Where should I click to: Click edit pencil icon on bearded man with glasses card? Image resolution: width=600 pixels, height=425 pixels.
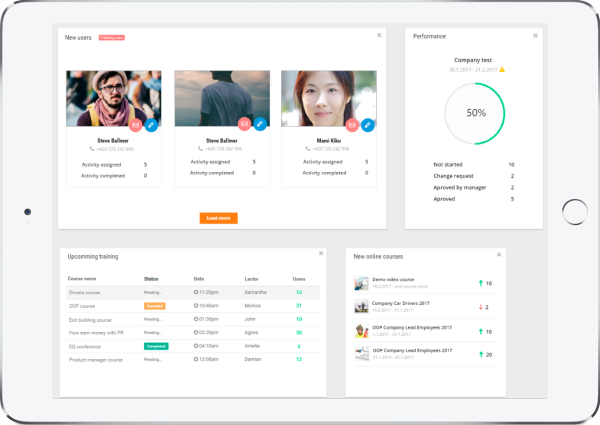(151, 125)
